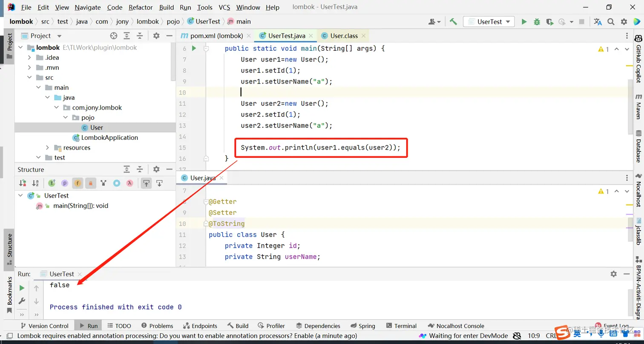This screenshot has width=644, height=344.
Task: Open the Terminal tool window
Action: 401,326
